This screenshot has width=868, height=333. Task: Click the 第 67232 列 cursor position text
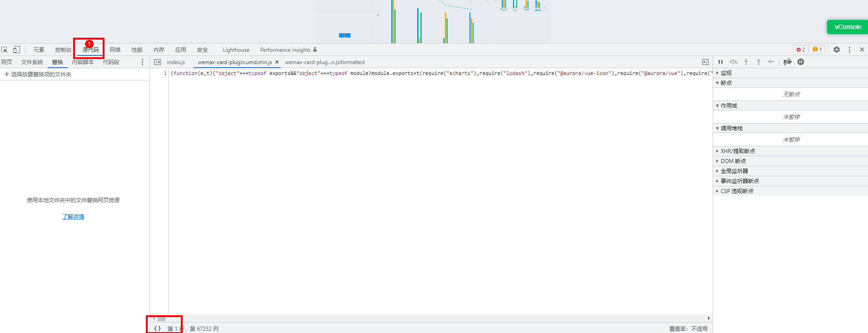pyautogui.click(x=204, y=328)
